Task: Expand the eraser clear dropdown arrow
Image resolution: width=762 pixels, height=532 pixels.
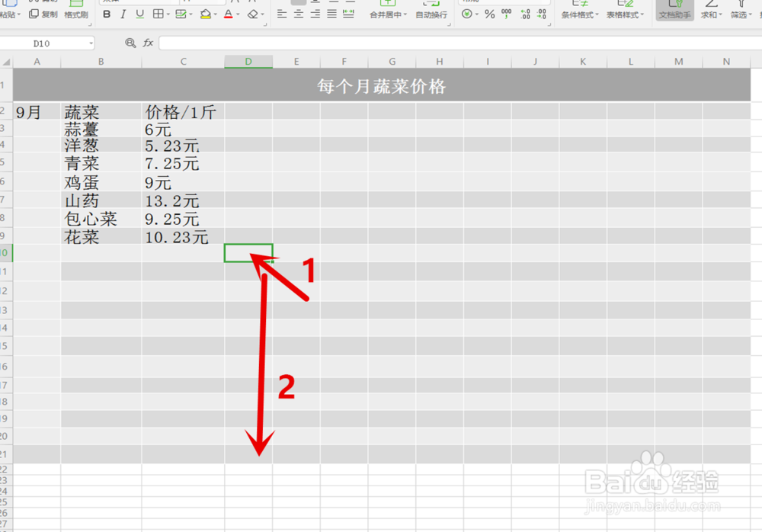Action: pyautogui.click(x=262, y=14)
